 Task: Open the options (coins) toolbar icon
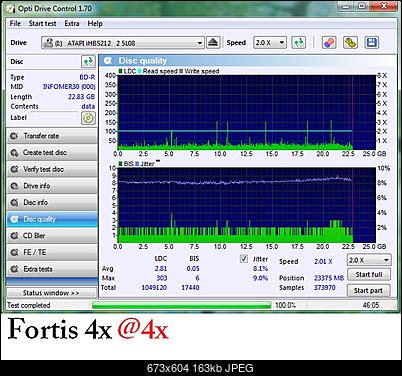click(x=350, y=43)
